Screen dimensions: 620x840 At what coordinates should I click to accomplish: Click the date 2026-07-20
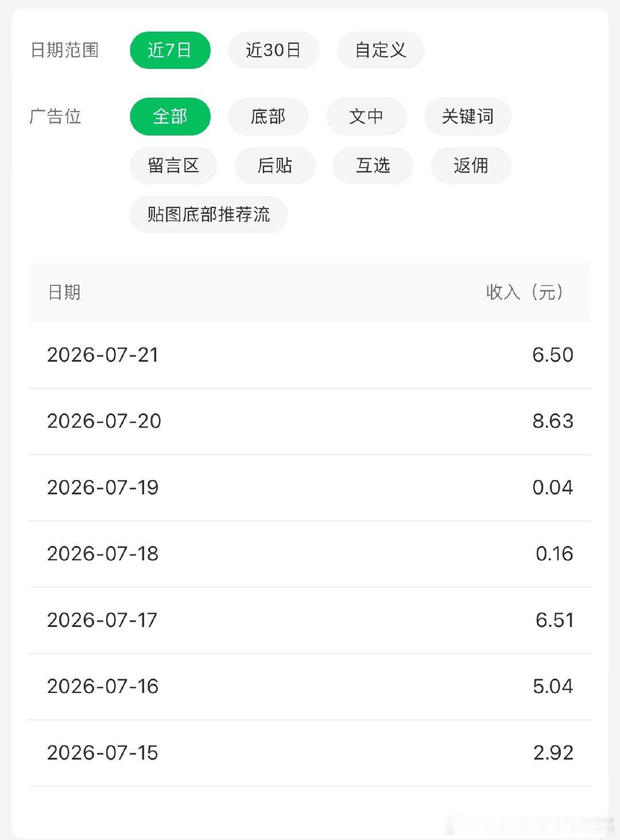(104, 421)
